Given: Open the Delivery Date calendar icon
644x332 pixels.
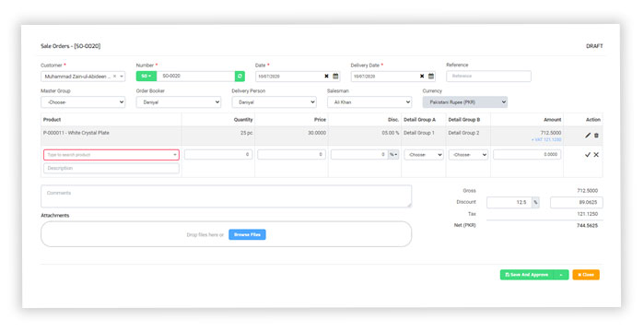Looking at the screenshot, I should (x=431, y=76).
